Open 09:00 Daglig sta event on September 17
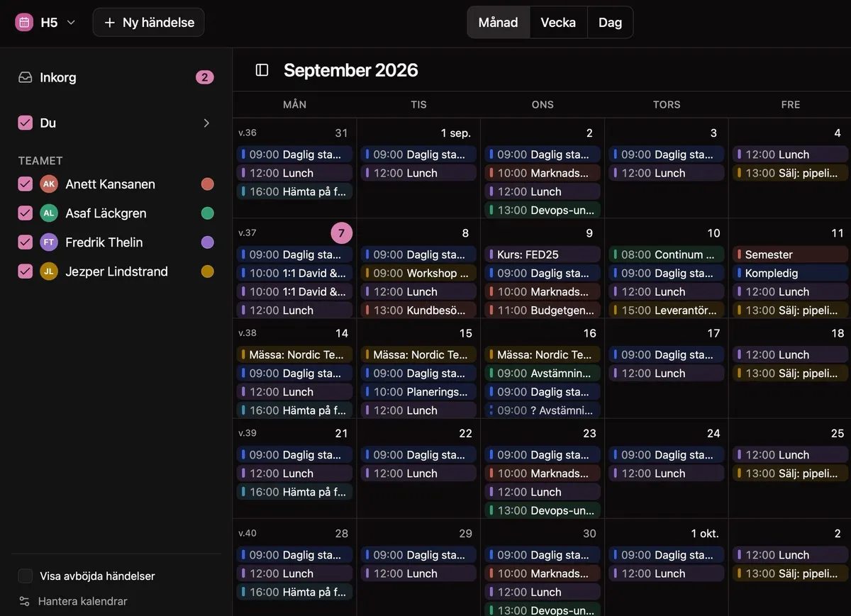Image resolution: width=851 pixels, height=616 pixels. pyautogui.click(x=667, y=354)
